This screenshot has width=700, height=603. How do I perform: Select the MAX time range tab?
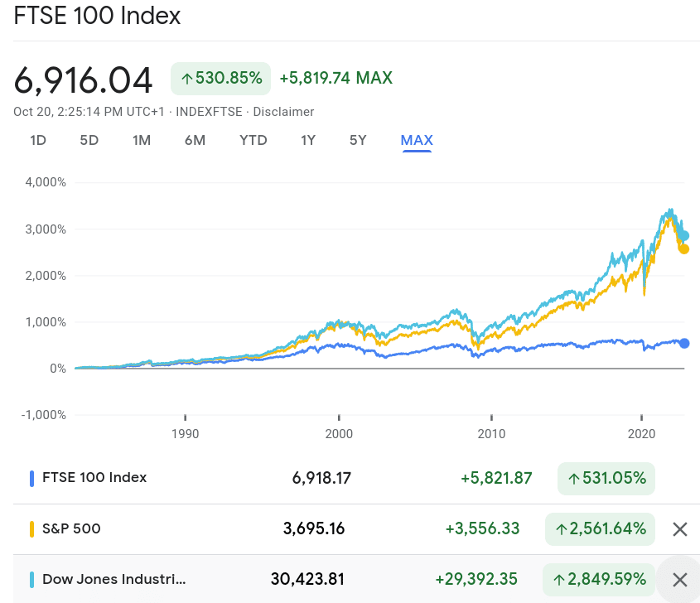[x=417, y=140]
